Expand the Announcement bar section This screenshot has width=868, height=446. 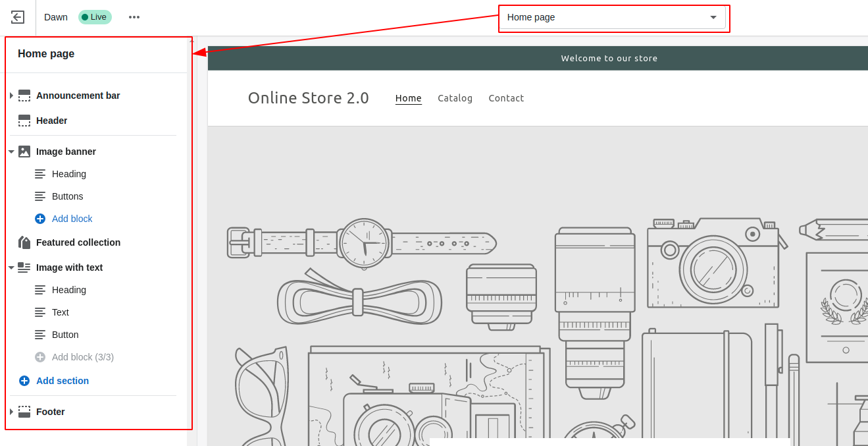tap(11, 96)
